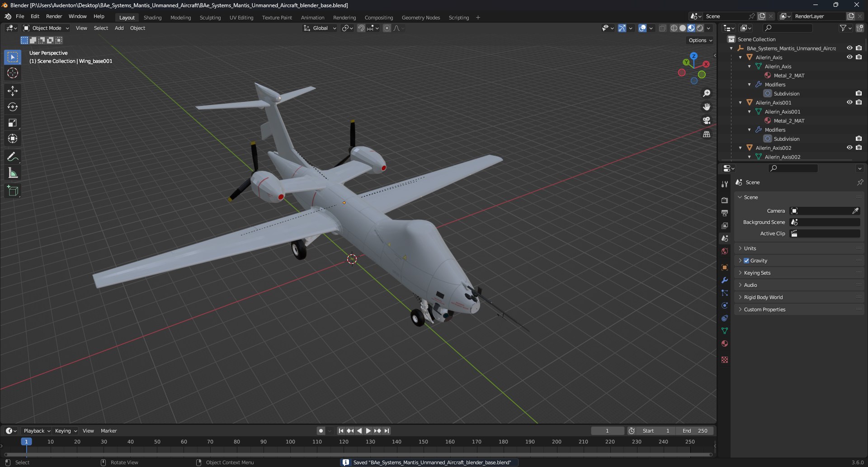Activate the Scale tool
The width and height of the screenshot is (868, 467).
click(x=13, y=123)
